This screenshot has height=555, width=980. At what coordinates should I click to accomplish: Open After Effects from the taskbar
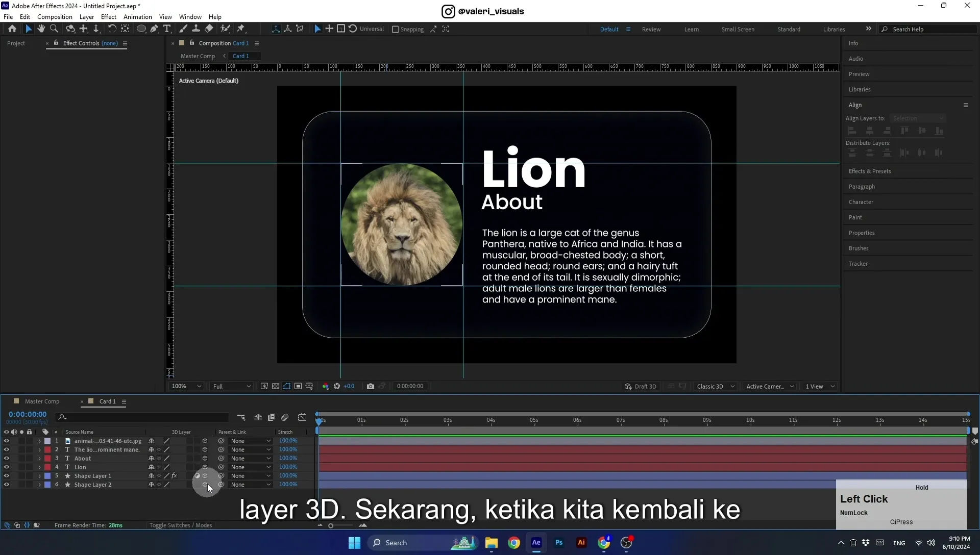[x=536, y=543]
